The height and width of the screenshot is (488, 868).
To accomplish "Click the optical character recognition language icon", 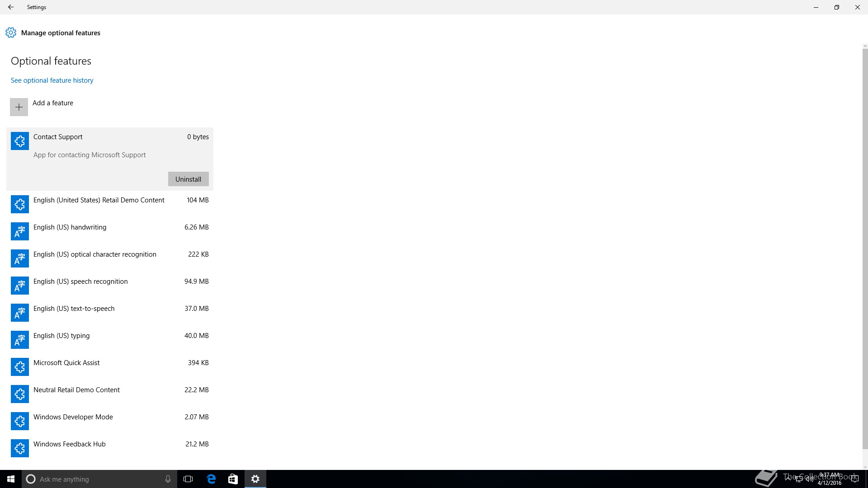I will tap(19, 258).
